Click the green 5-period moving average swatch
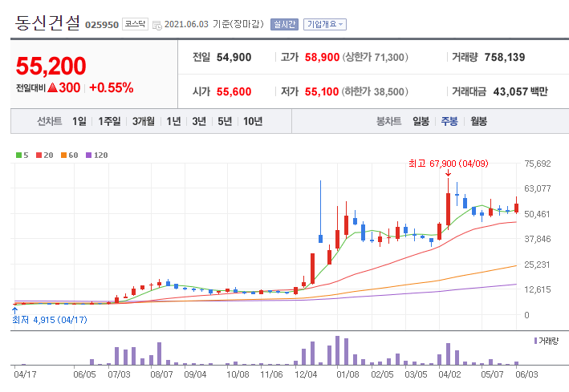Viewport: 569px width, 392px height. tap(19, 156)
